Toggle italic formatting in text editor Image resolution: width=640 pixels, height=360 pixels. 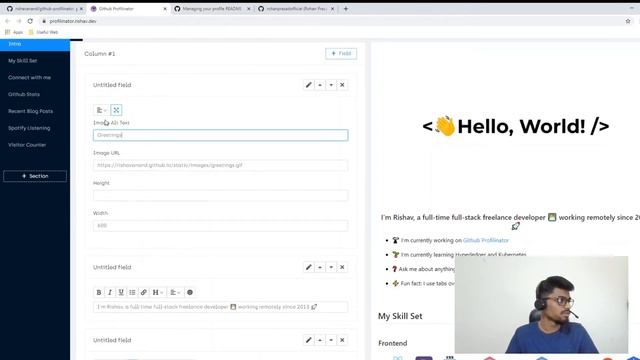(110, 292)
